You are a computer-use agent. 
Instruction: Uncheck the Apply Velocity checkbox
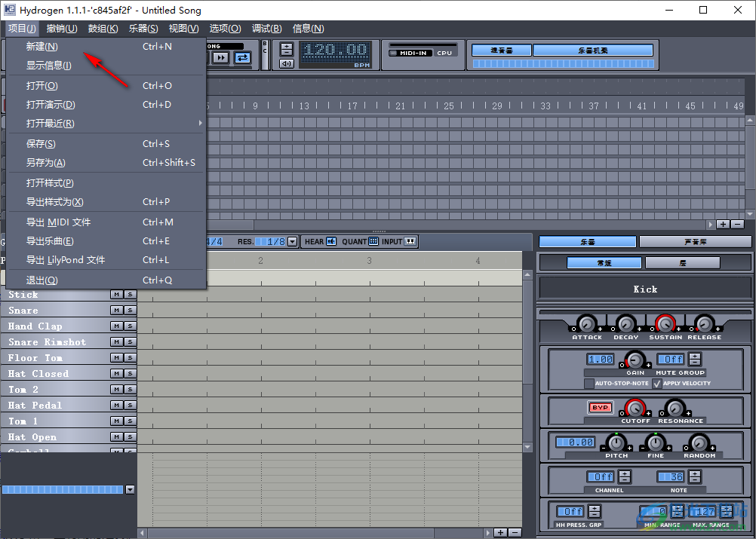[x=656, y=384]
